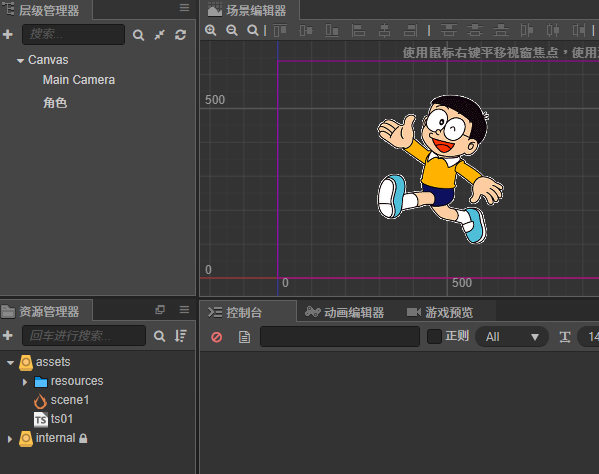Zoom out the scene editor

232,30
